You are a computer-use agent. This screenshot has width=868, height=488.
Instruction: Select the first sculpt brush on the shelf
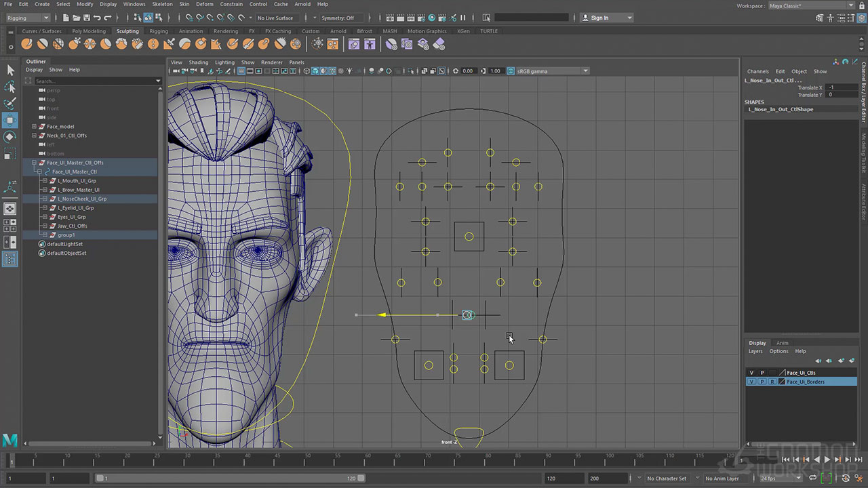tap(26, 44)
